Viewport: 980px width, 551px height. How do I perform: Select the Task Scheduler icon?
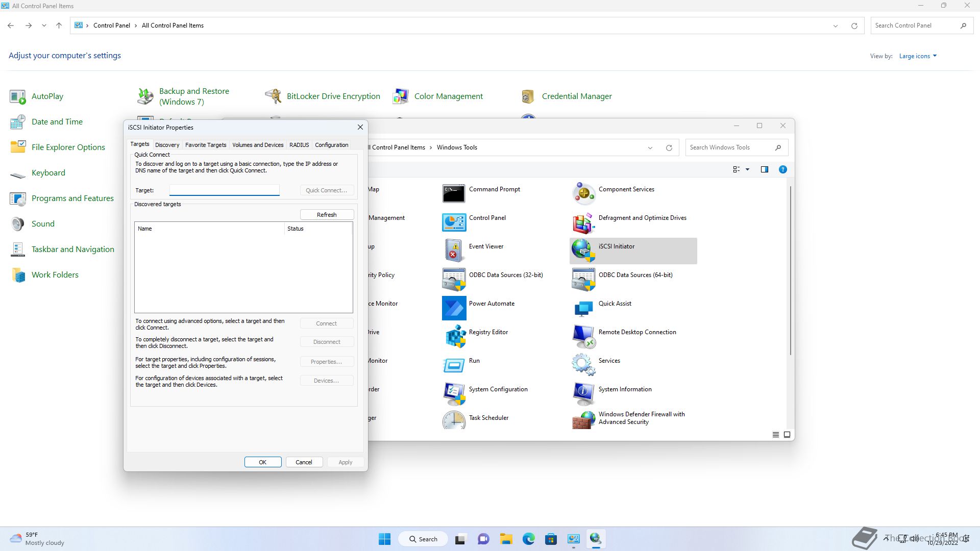pyautogui.click(x=454, y=420)
